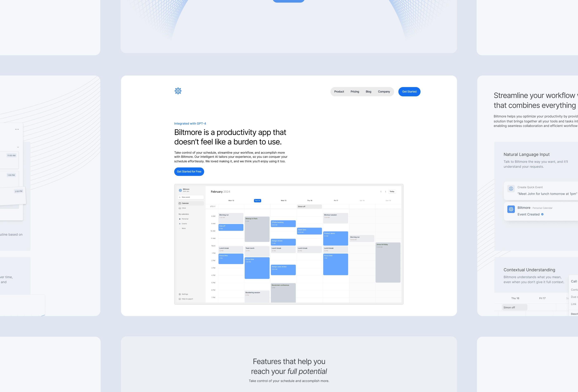Click the Simon off event block
Screen dimensions: 578x392
click(309, 207)
